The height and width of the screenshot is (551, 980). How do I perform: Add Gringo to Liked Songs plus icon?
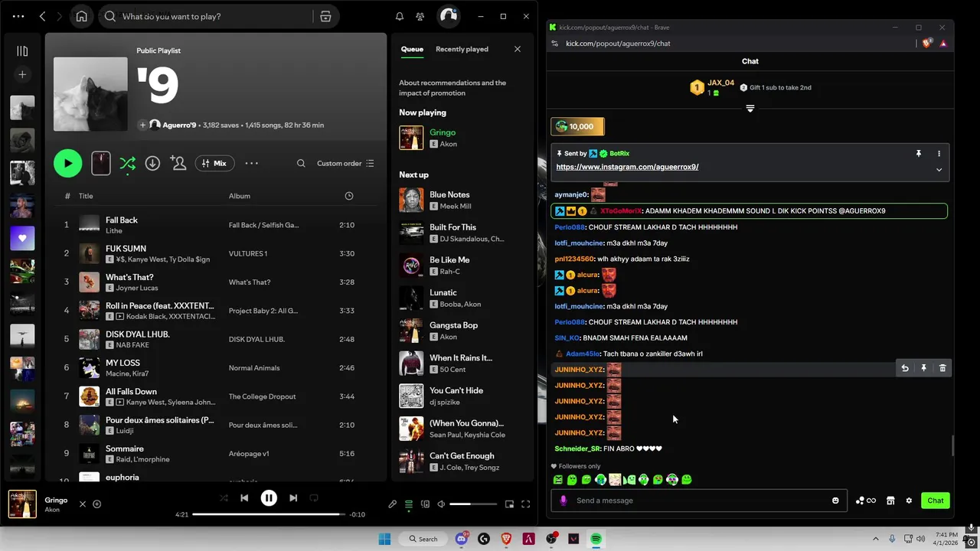(97, 504)
